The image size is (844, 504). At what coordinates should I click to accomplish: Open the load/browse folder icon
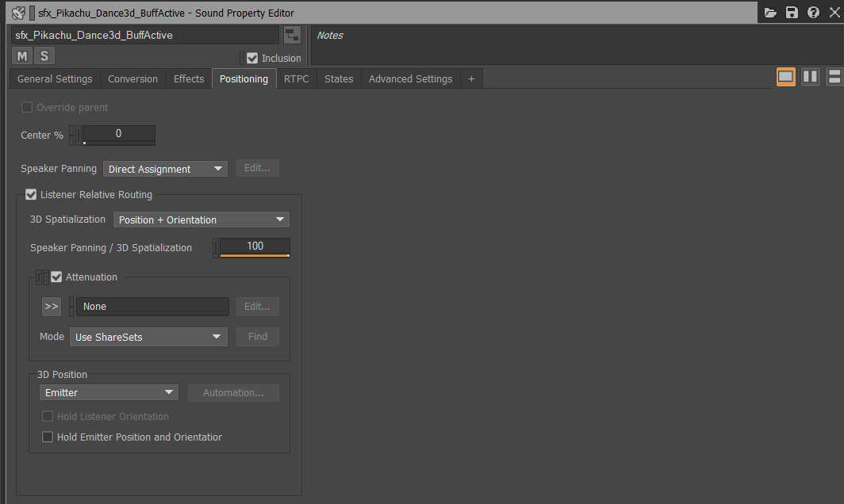point(770,13)
